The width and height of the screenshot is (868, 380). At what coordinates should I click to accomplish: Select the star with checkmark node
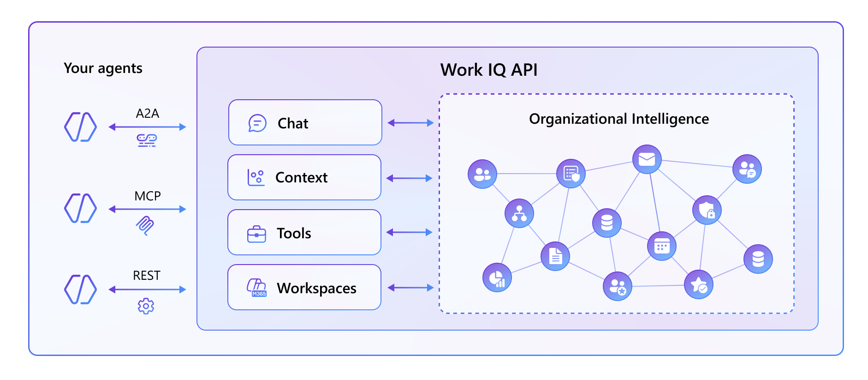pyautogui.click(x=699, y=284)
